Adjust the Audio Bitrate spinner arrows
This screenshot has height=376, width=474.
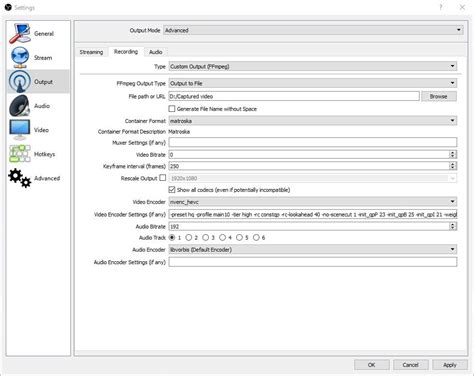(453, 226)
